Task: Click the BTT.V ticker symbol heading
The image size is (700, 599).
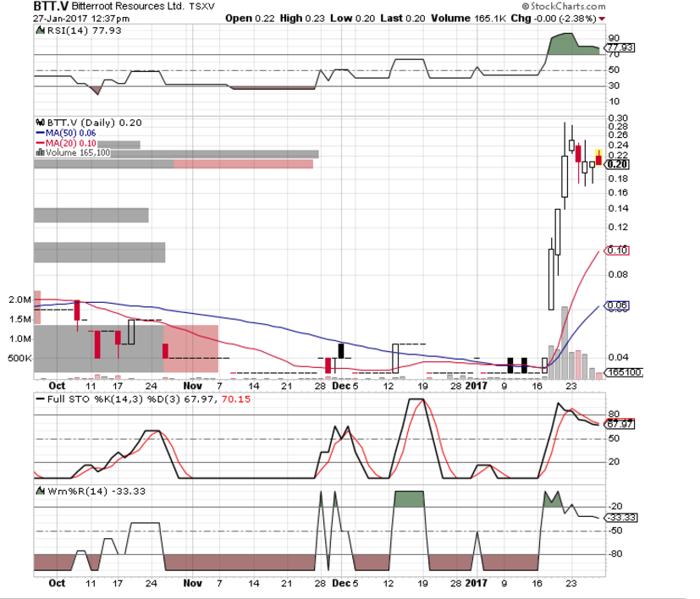Action: coord(51,7)
